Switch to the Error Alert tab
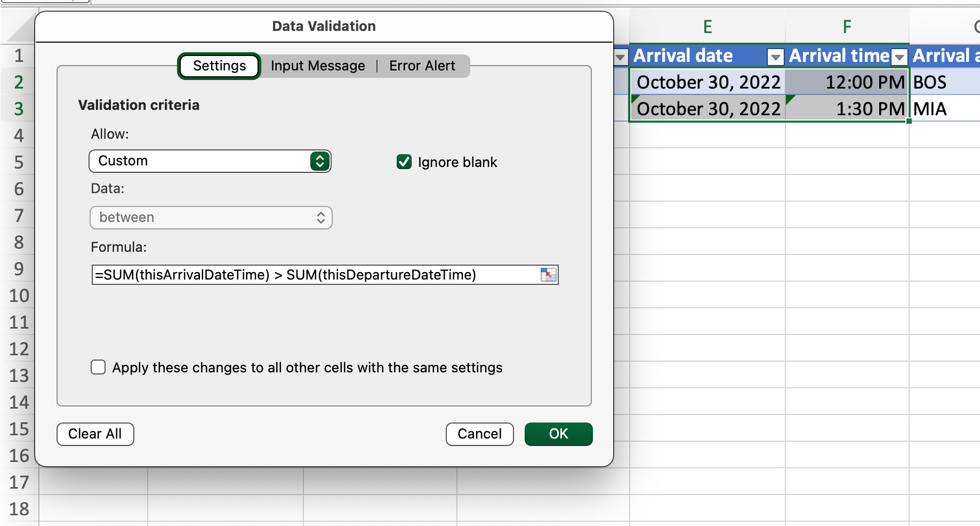 [x=422, y=66]
